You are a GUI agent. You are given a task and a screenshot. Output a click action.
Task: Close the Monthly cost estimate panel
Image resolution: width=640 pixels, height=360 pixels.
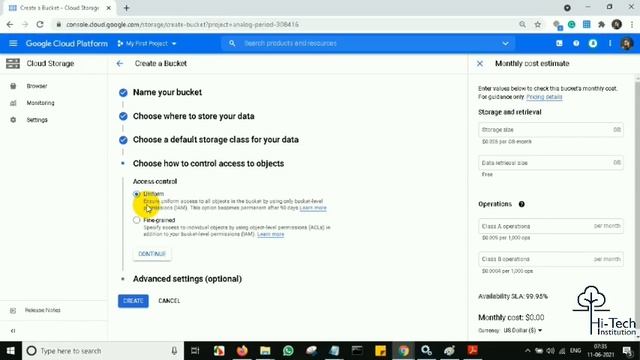[480, 64]
